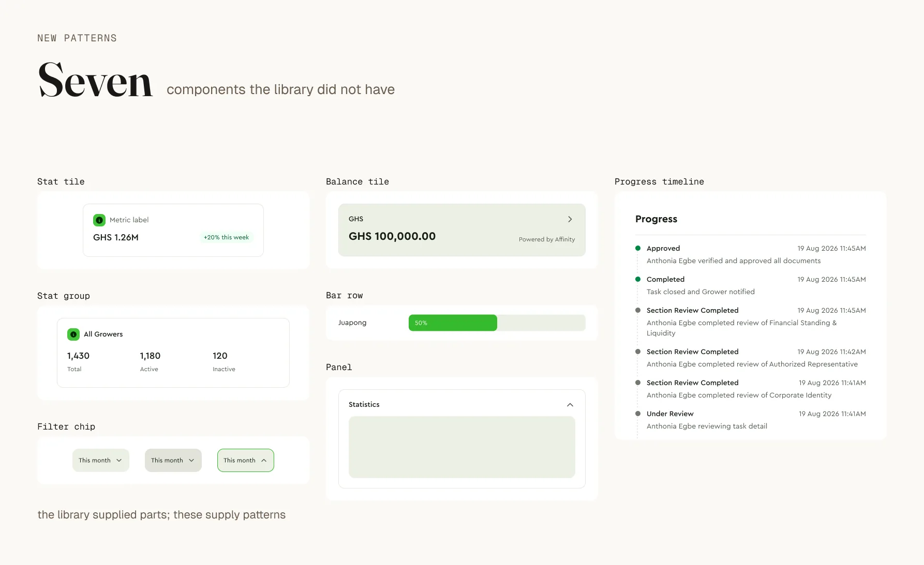The width and height of the screenshot is (924, 565).
Task: Click the Authorized Representative review description
Action: [x=752, y=364]
